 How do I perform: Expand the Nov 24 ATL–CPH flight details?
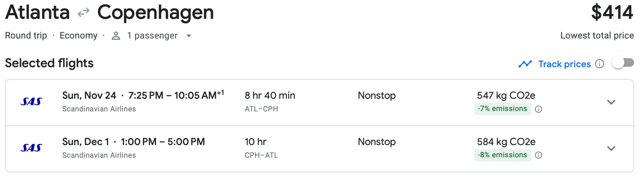point(611,102)
